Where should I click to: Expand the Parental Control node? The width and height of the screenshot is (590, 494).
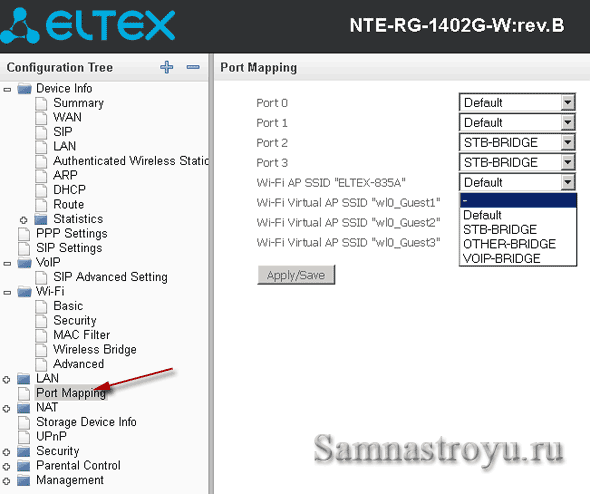coord(6,467)
